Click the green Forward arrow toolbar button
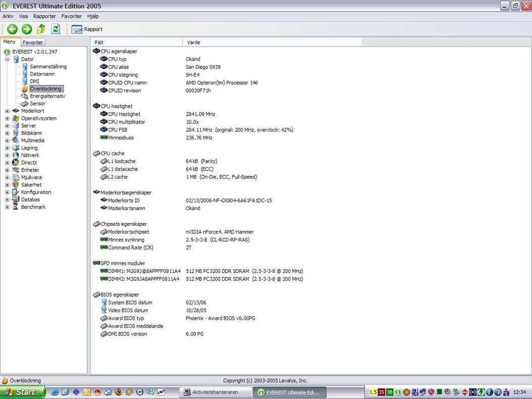 click(27, 29)
